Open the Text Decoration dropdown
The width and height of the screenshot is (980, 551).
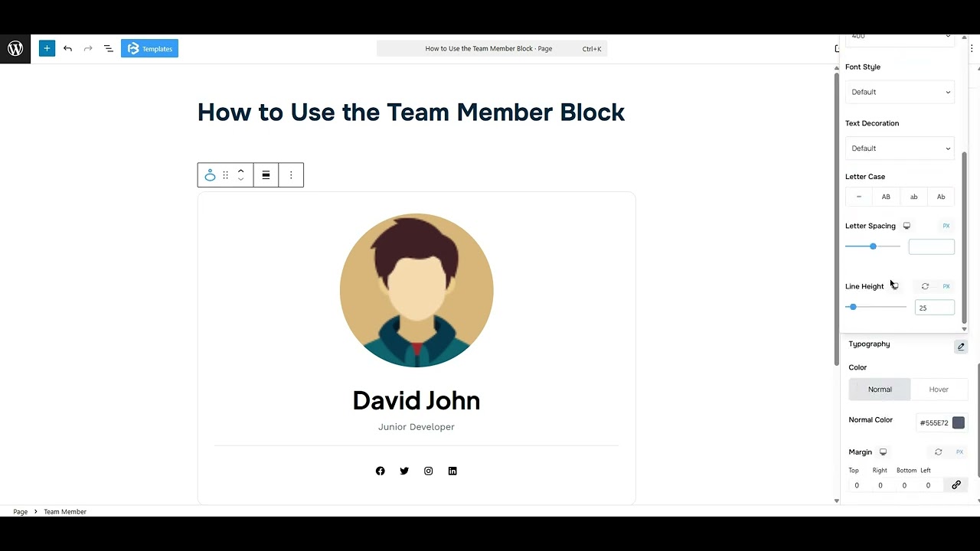[x=900, y=148]
